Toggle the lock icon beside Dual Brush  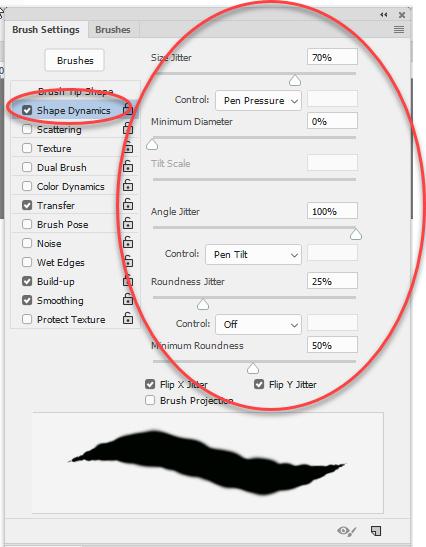128,166
